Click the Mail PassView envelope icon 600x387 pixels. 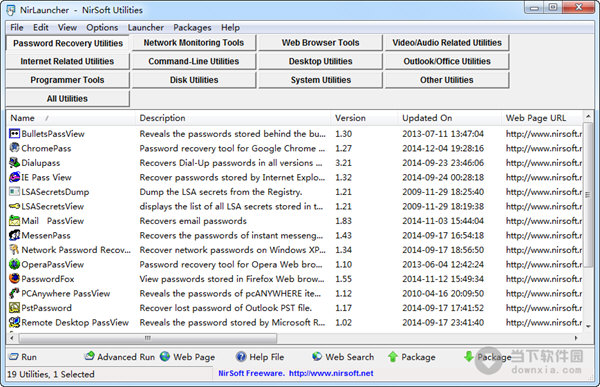tap(15, 220)
